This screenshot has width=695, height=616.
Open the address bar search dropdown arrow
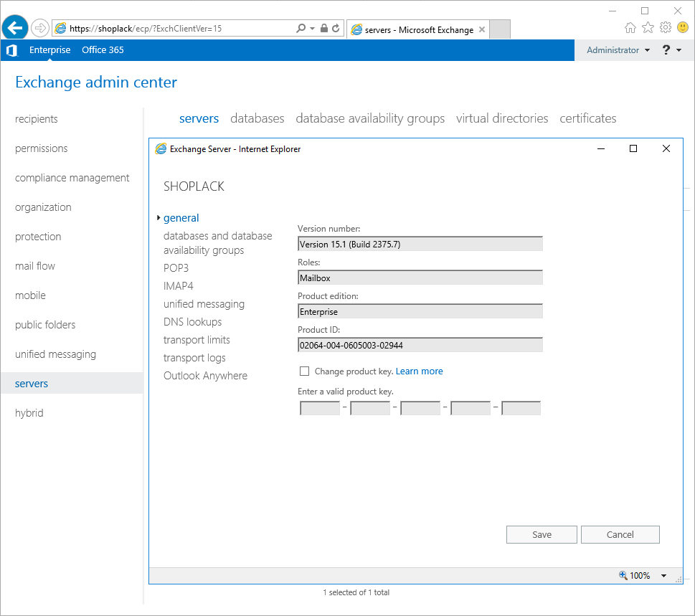click(313, 29)
